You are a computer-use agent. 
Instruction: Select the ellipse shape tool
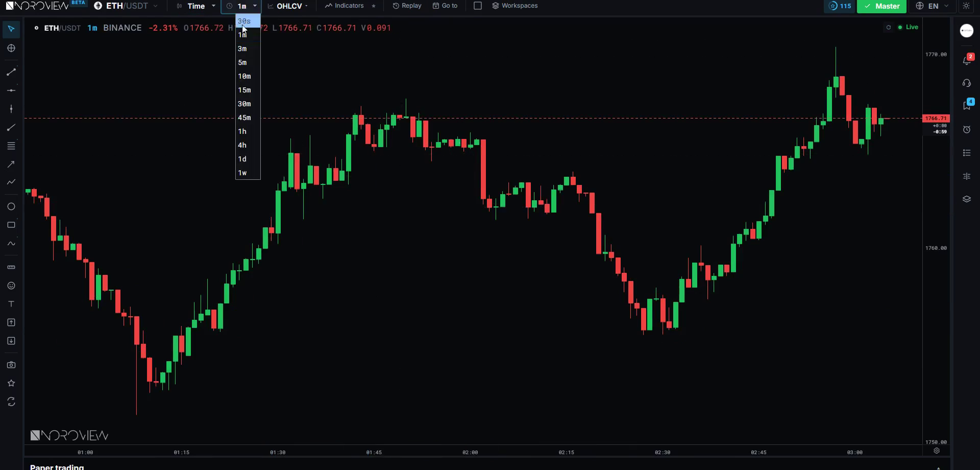(x=11, y=206)
